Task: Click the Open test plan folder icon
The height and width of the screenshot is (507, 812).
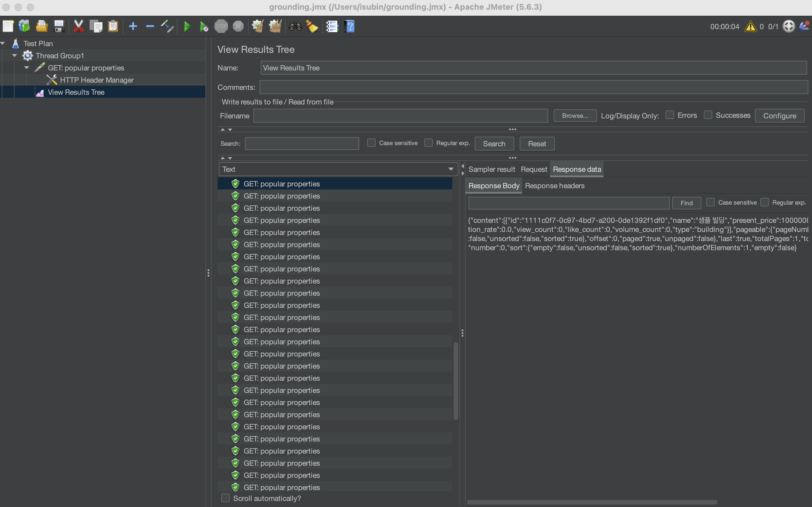Action: (x=42, y=26)
